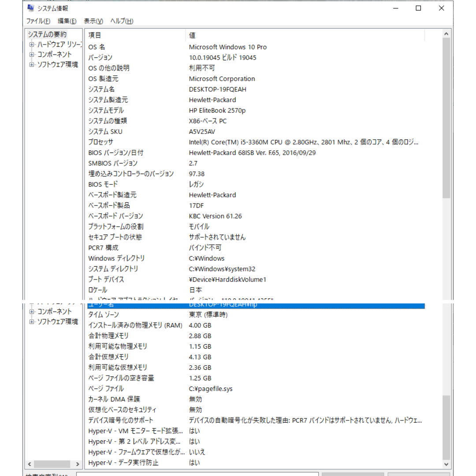476x476 pixels.
Task: Click the value KBC Version 61.26
Action: [x=215, y=216]
